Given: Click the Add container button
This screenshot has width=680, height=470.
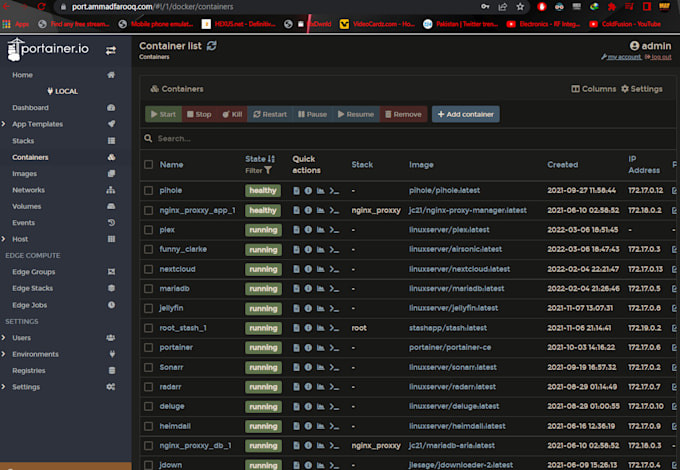Looking at the screenshot, I should coord(466,114).
